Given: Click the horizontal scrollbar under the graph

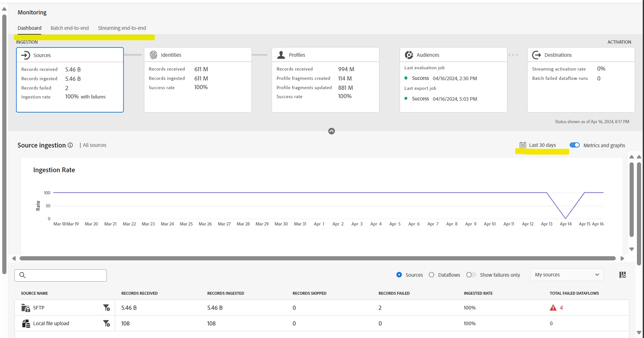Looking at the screenshot, I should click(318, 258).
